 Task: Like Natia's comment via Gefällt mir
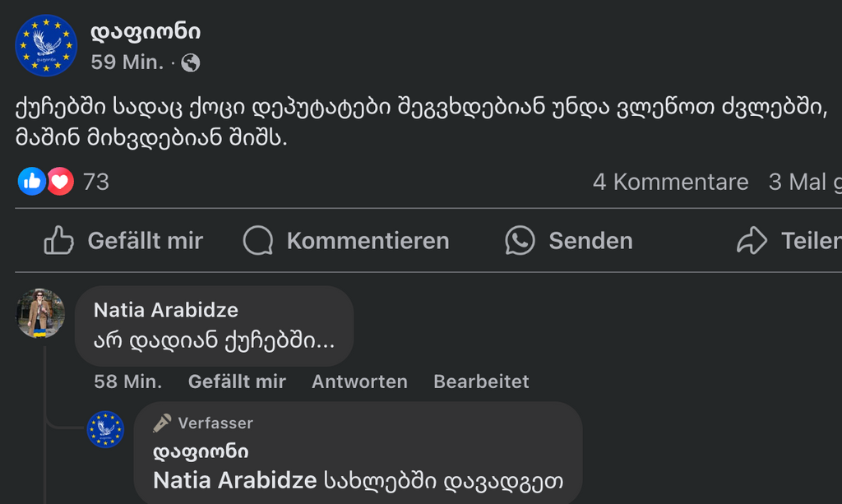237,381
